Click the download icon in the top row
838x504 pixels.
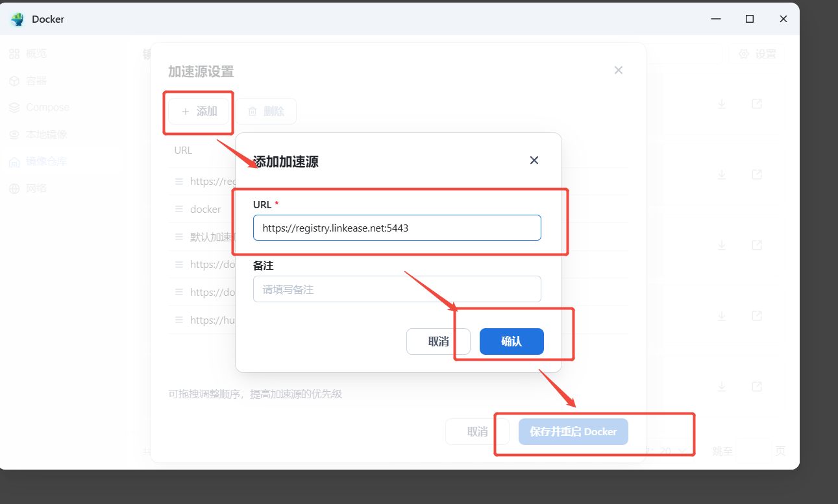coord(722,104)
